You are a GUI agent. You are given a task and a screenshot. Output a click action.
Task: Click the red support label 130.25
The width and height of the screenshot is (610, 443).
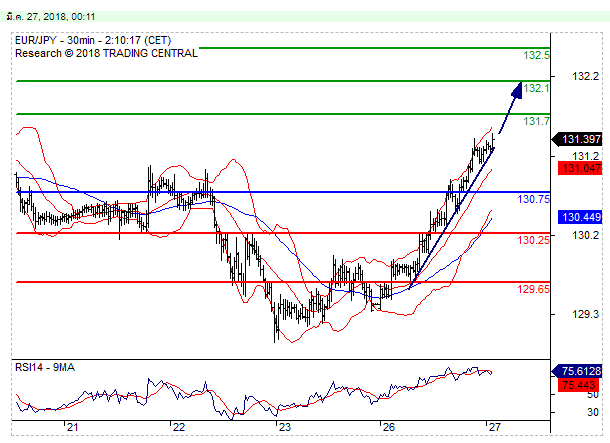click(533, 240)
